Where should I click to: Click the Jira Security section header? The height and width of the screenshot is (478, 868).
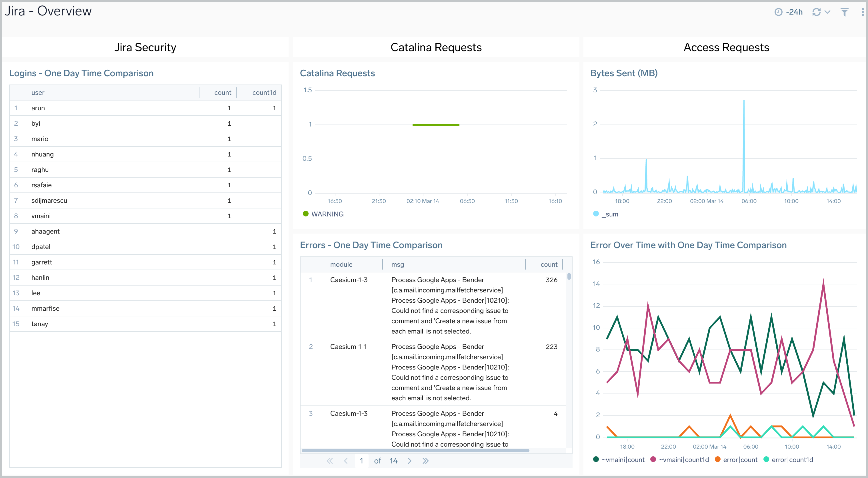[x=145, y=47]
